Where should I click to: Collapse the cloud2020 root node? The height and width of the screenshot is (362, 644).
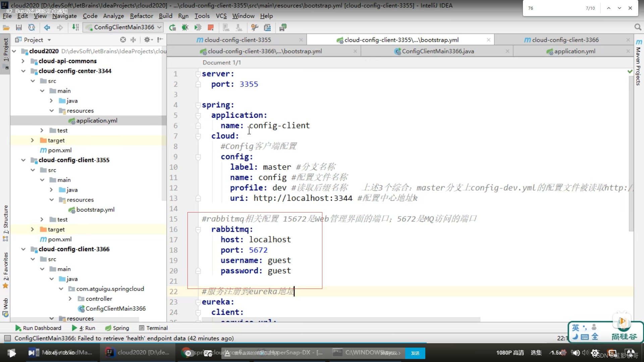[14, 51]
